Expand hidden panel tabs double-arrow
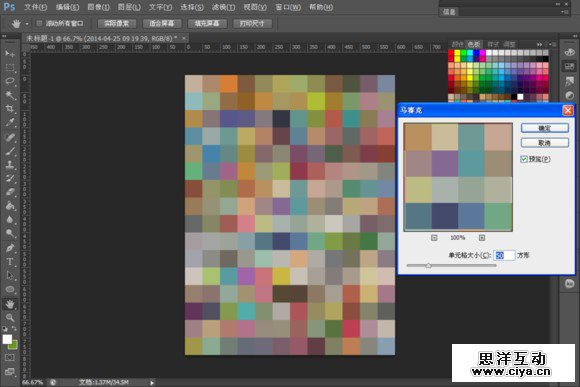 pos(540,44)
